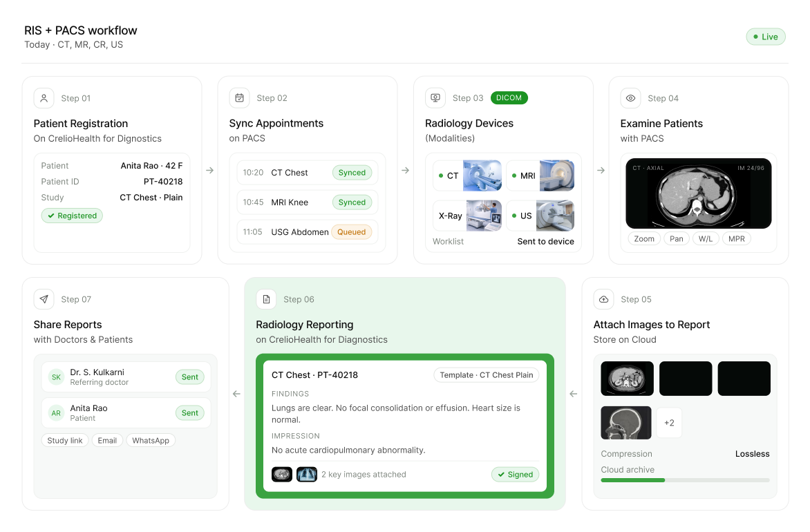The height and width of the screenshot is (532, 810).
Task: Click the Zoom viewer tool
Action: point(644,238)
